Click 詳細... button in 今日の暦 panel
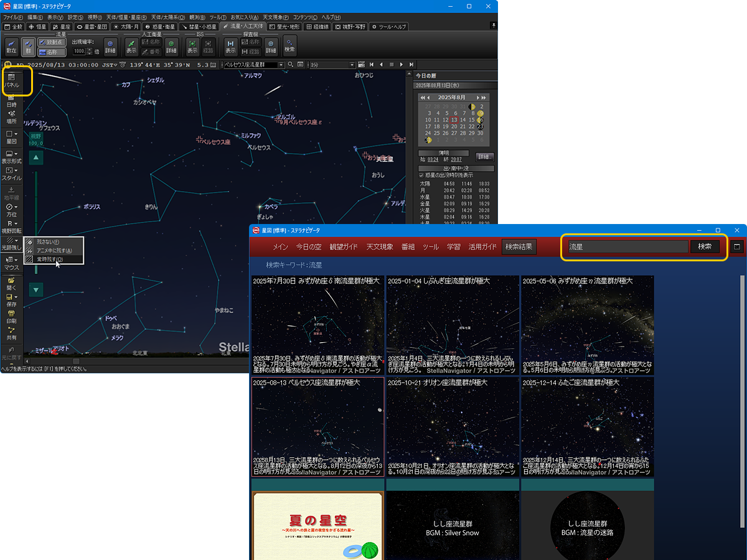The width and height of the screenshot is (747, 560). click(485, 157)
